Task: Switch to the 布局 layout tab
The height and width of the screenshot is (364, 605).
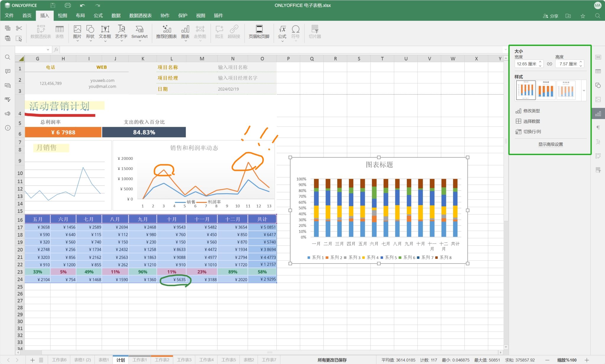Action: 80,16
